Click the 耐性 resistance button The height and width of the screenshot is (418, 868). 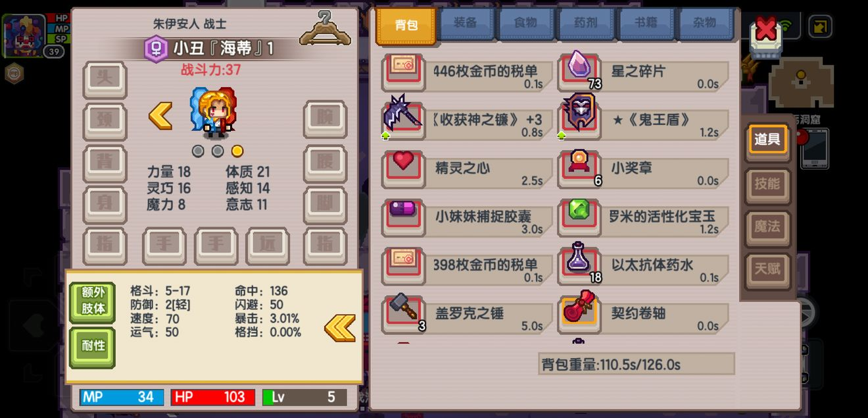click(92, 346)
